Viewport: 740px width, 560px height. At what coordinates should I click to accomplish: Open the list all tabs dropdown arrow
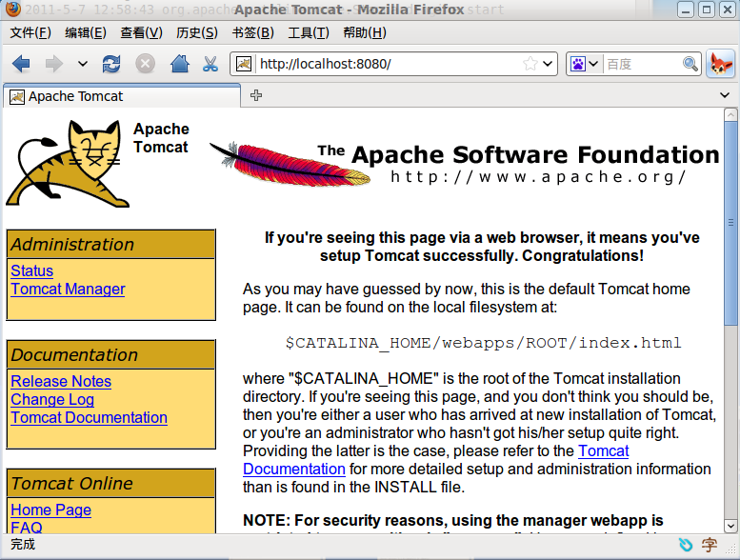(x=725, y=95)
